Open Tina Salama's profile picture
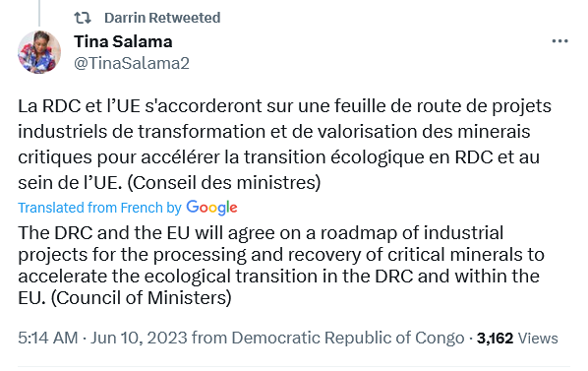This screenshot has width=588, height=371. point(39,52)
